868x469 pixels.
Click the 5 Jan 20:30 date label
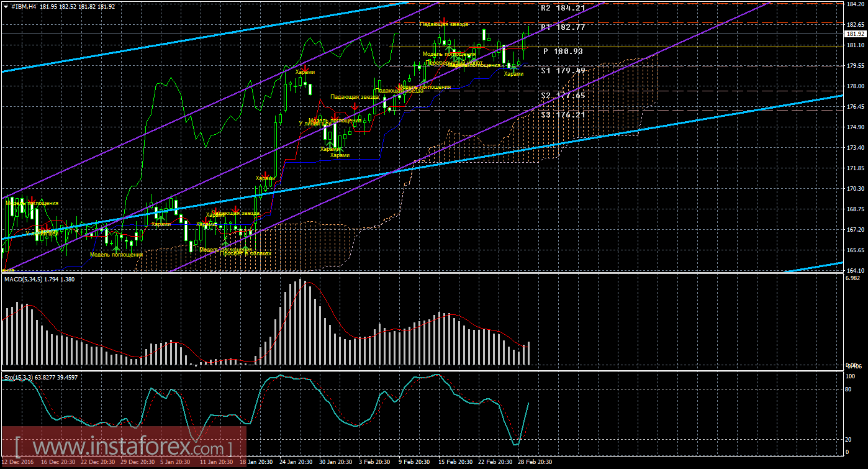tap(176, 463)
